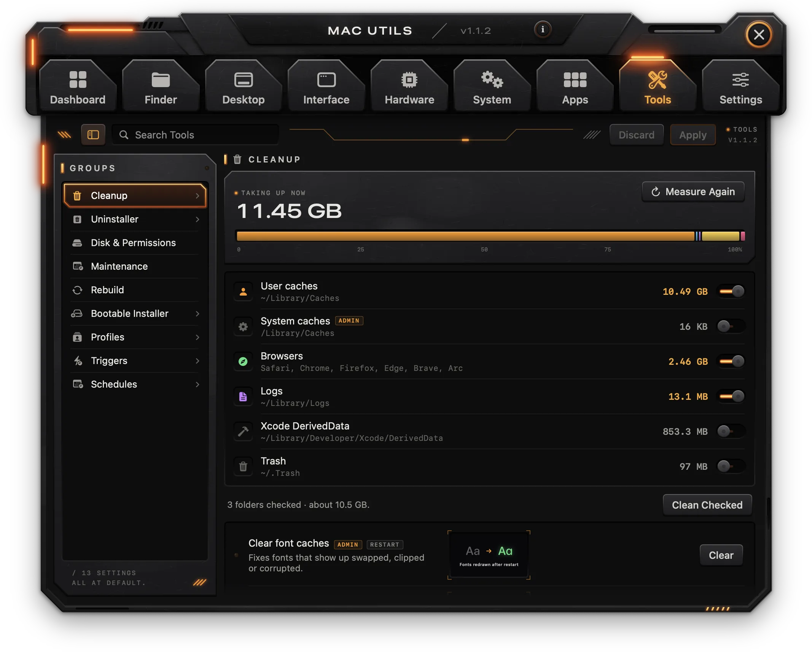The height and width of the screenshot is (652, 812).
Task: Click the Trash row bin icon
Action: click(x=243, y=466)
